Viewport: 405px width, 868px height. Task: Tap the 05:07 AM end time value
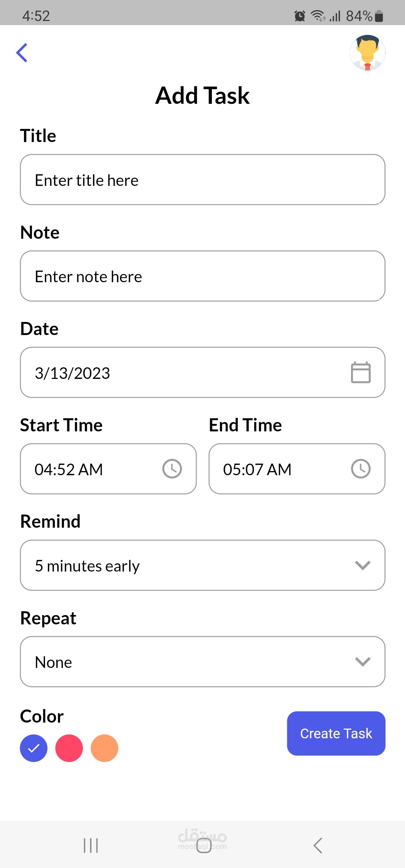click(257, 470)
